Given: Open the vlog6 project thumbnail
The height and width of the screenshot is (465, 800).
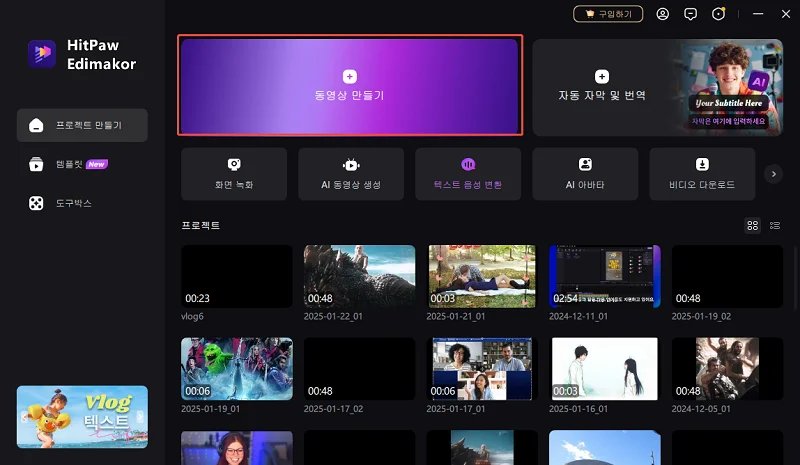Looking at the screenshot, I should (236, 276).
